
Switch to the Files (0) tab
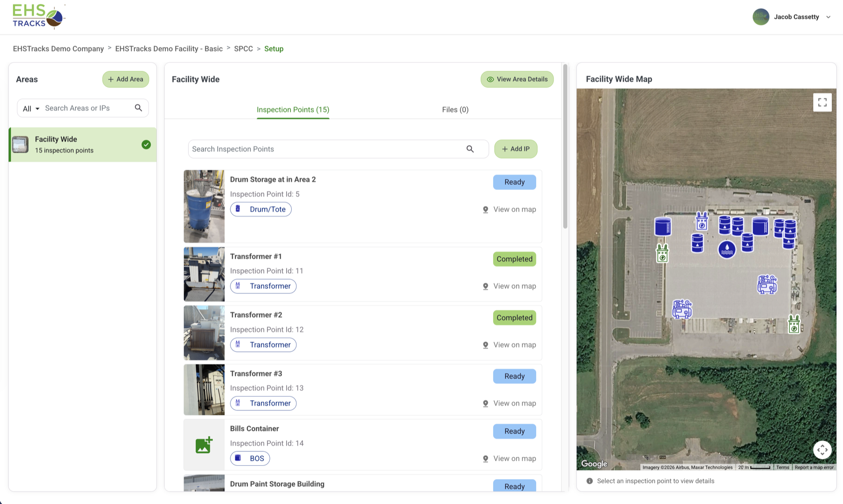tap(455, 110)
